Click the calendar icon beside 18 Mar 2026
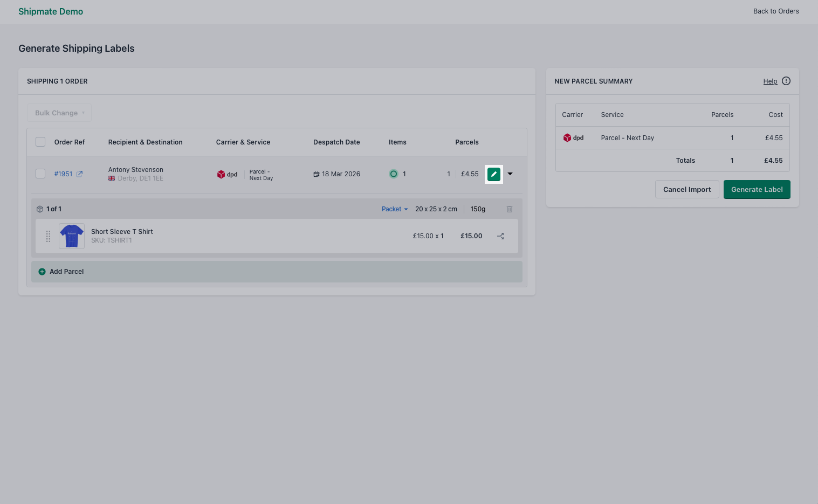Viewport: 818px width, 504px height. click(317, 174)
